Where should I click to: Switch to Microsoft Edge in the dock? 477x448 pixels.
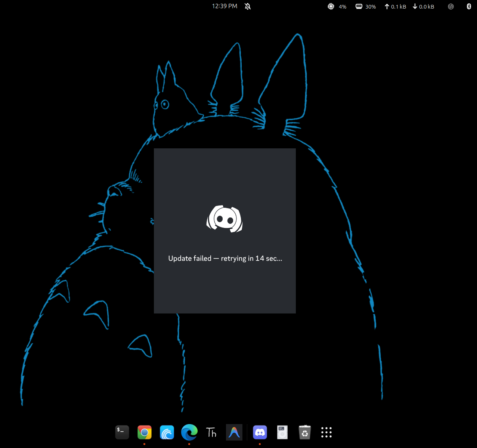pyautogui.click(x=189, y=432)
